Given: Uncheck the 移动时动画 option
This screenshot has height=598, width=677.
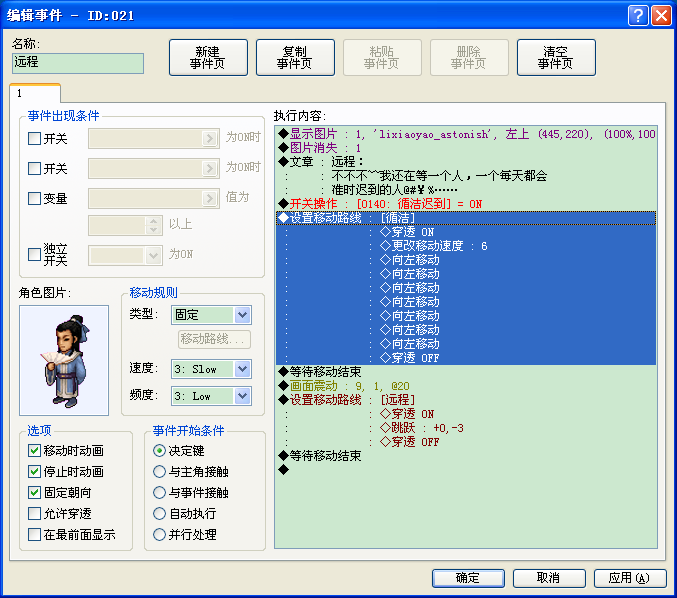Looking at the screenshot, I should click(35, 451).
